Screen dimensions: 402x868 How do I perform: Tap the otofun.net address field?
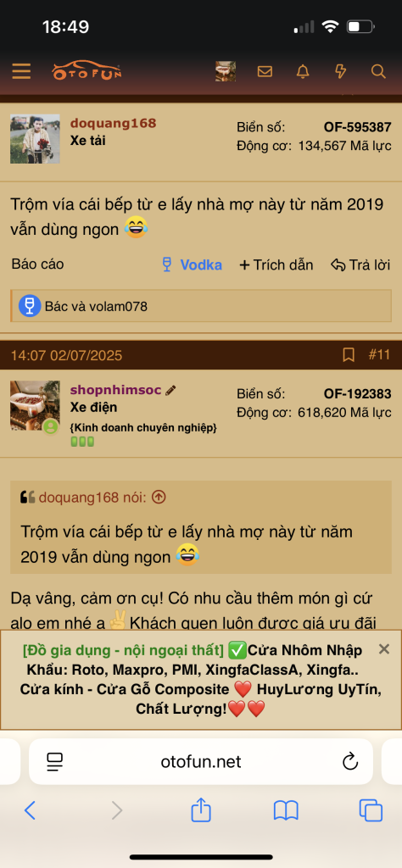(201, 762)
